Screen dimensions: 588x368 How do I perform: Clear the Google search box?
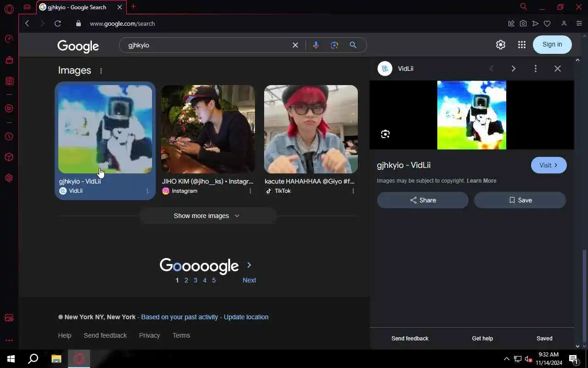point(295,45)
